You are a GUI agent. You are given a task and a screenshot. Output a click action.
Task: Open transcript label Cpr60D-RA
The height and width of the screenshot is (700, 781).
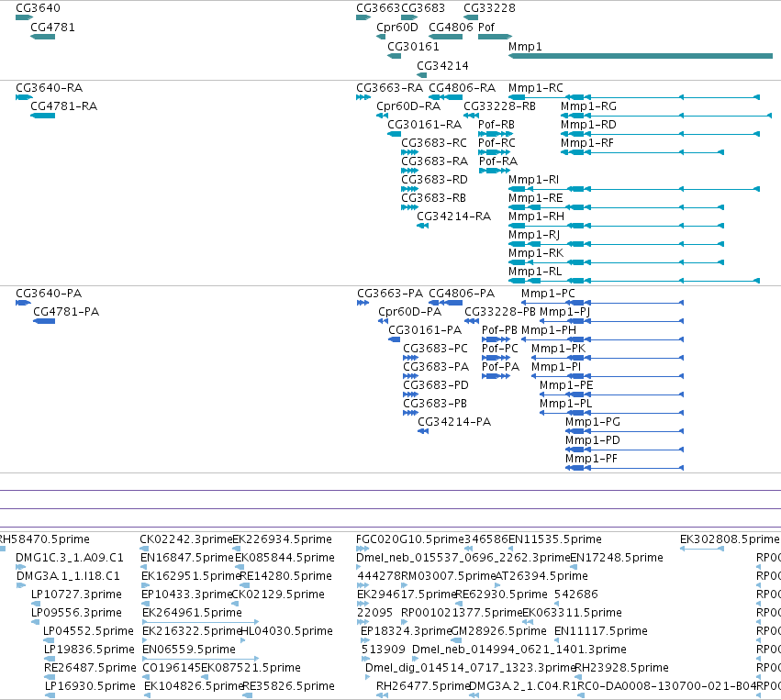coord(408,106)
